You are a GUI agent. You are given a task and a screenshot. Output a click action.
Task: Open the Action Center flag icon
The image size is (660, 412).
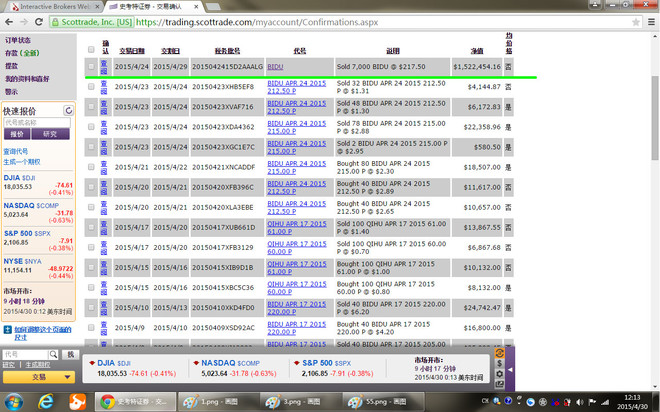(592, 402)
